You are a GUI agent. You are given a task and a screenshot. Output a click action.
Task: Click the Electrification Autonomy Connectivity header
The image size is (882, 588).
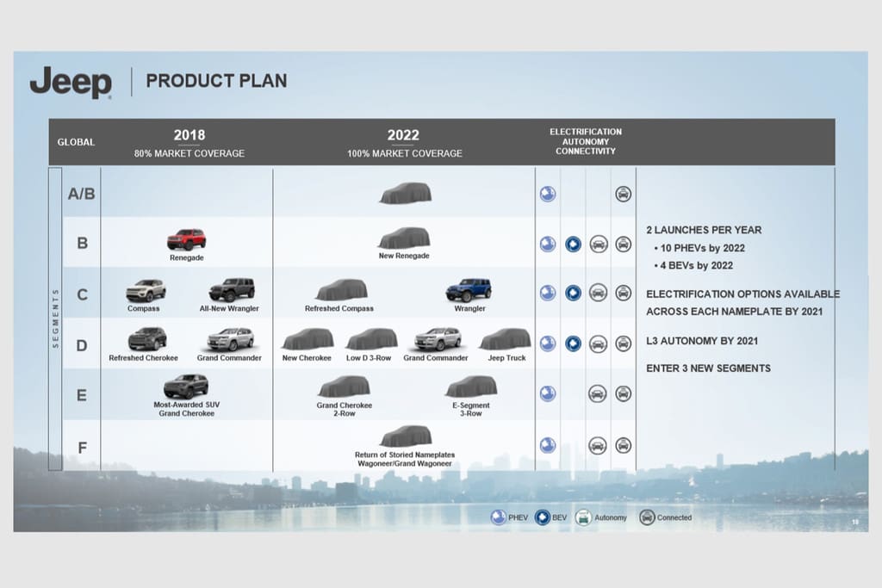click(586, 141)
